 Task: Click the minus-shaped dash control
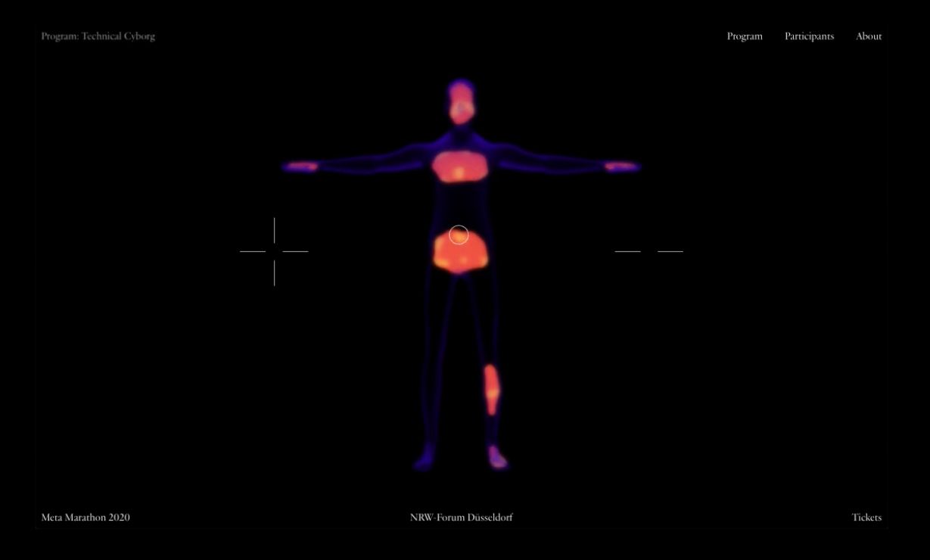tap(649, 251)
